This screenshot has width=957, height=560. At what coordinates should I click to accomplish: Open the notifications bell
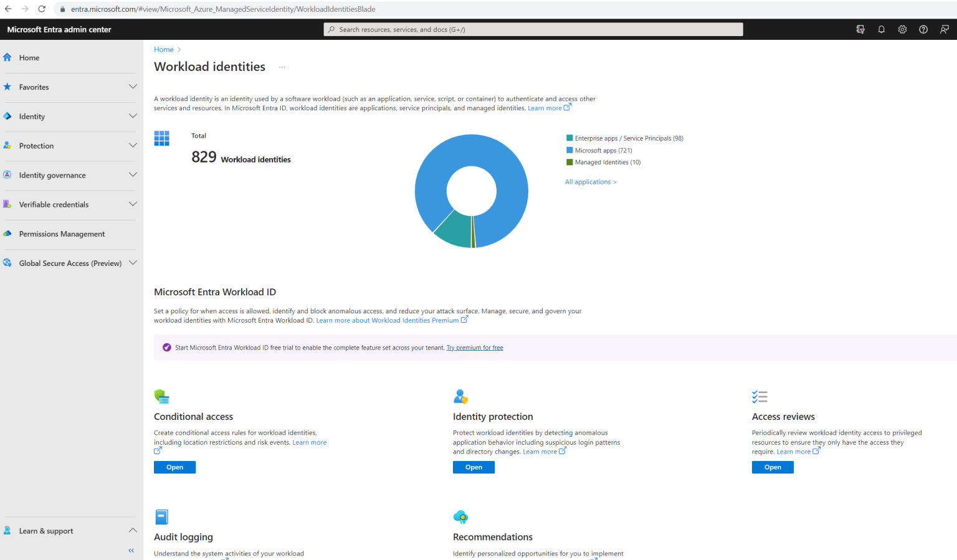tap(881, 29)
